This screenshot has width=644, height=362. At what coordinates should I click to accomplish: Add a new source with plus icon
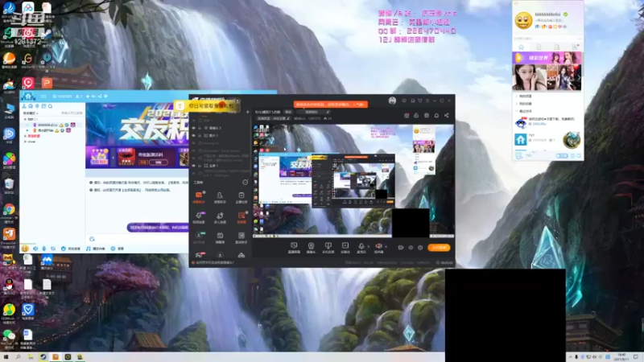pyautogui.click(x=247, y=112)
